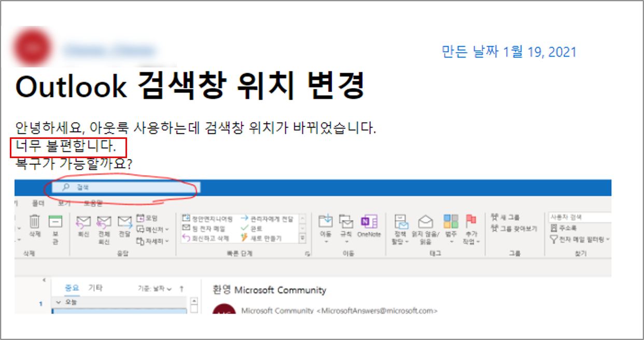This screenshot has width=644, height=340.
Task: Click the Outlook 검색창 위치 변경 title
Action: pyautogui.click(x=190, y=86)
